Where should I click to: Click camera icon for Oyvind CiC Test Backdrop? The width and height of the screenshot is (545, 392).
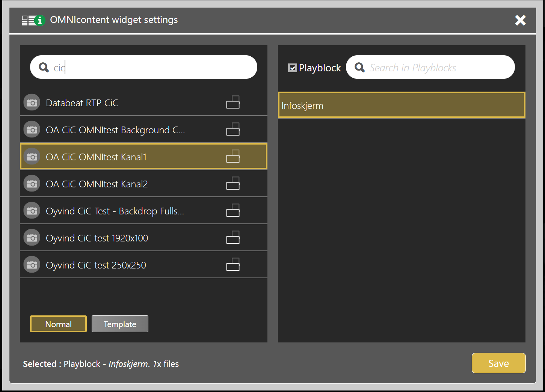click(x=32, y=211)
